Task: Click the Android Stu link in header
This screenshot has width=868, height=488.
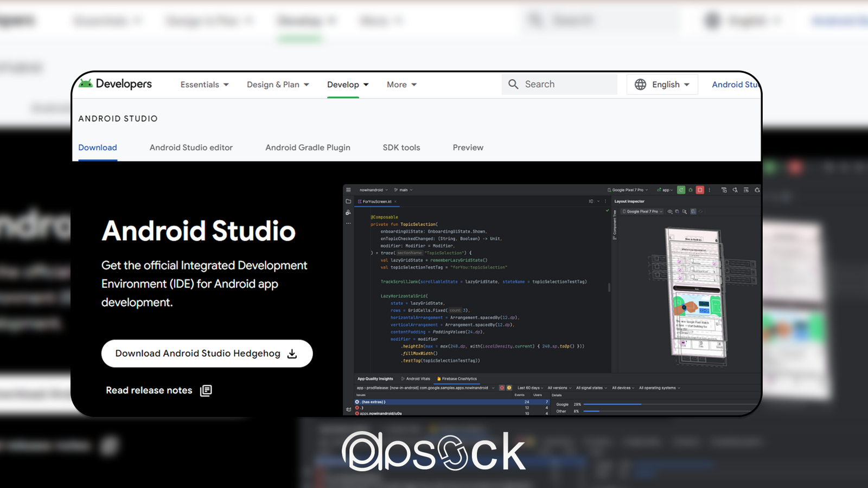Action: 735,85
